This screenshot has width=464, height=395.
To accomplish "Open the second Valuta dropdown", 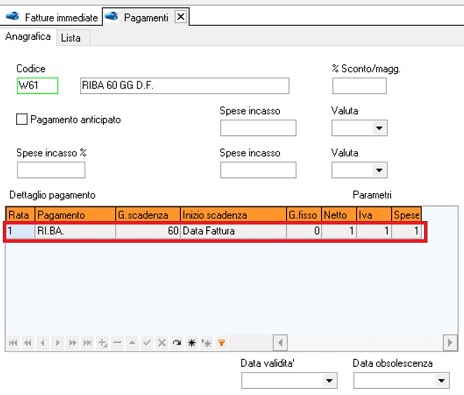I will tap(379, 170).
